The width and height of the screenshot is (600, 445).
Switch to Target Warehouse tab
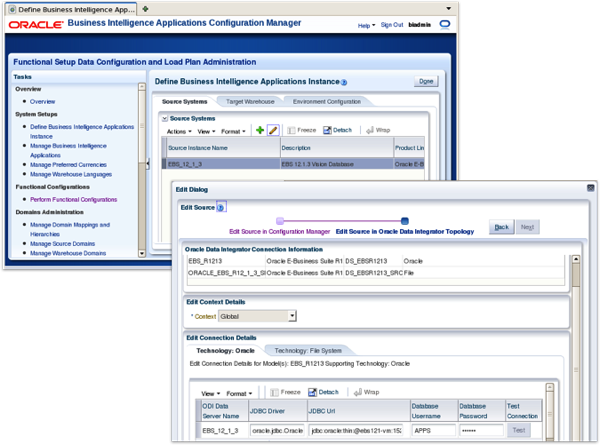250,101
